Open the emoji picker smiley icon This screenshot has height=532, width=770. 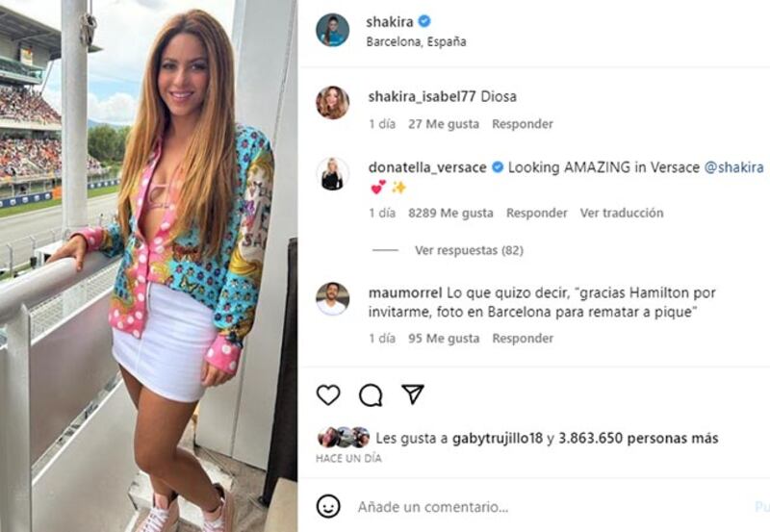328,506
